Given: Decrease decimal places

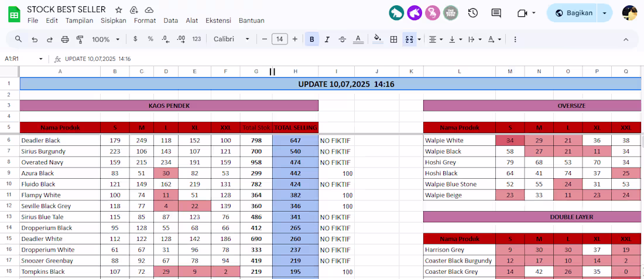Looking at the screenshot, I should pyautogui.click(x=166, y=39).
